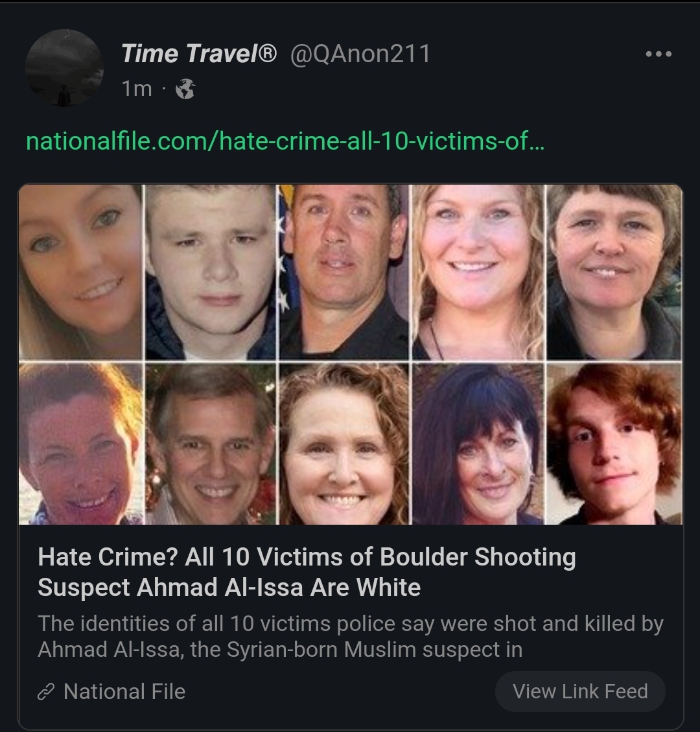This screenshot has height=732, width=700.
Task: Click the photo of young person with auburn hair
Action: point(614,444)
